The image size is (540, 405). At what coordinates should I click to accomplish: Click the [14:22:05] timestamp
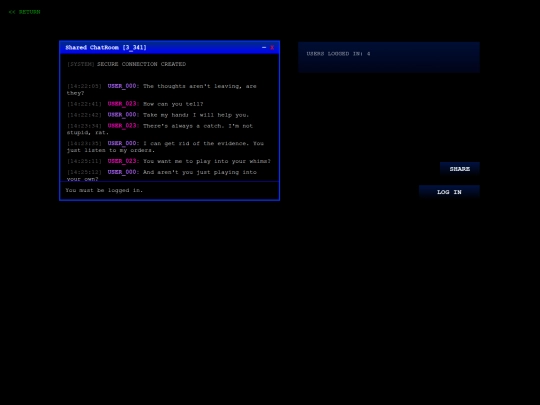[x=84, y=86]
